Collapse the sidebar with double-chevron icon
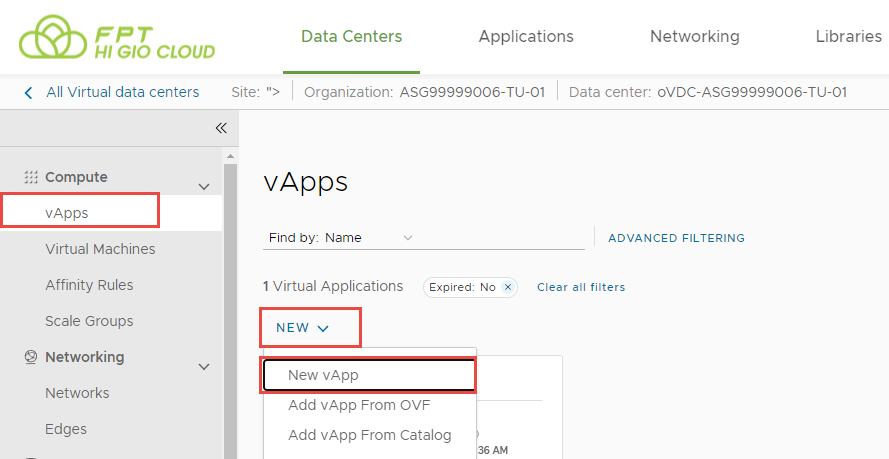Viewport: 889px width, 459px height. [x=221, y=128]
